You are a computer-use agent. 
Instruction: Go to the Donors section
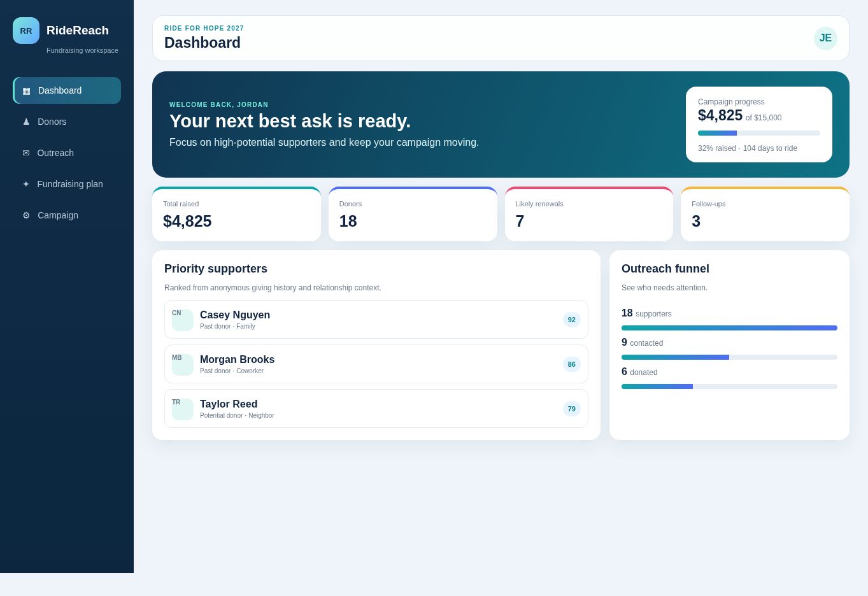67,122
